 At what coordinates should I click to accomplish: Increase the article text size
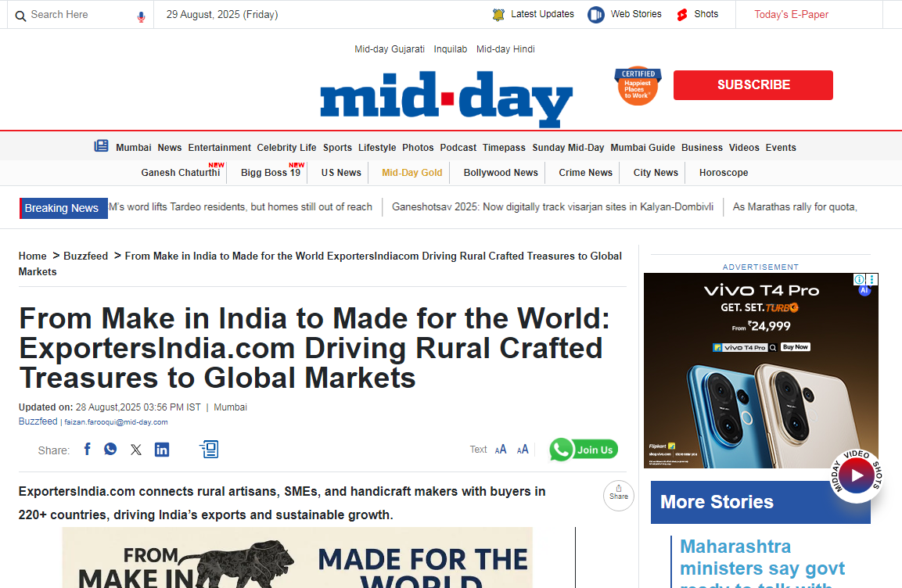point(501,450)
